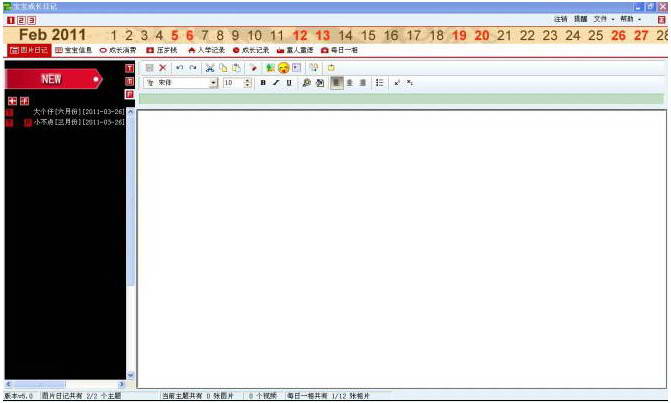This screenshot has width=671, height=403.
Task: Toggle subscript
Action: pyautogui.click(x=410, y=83)
